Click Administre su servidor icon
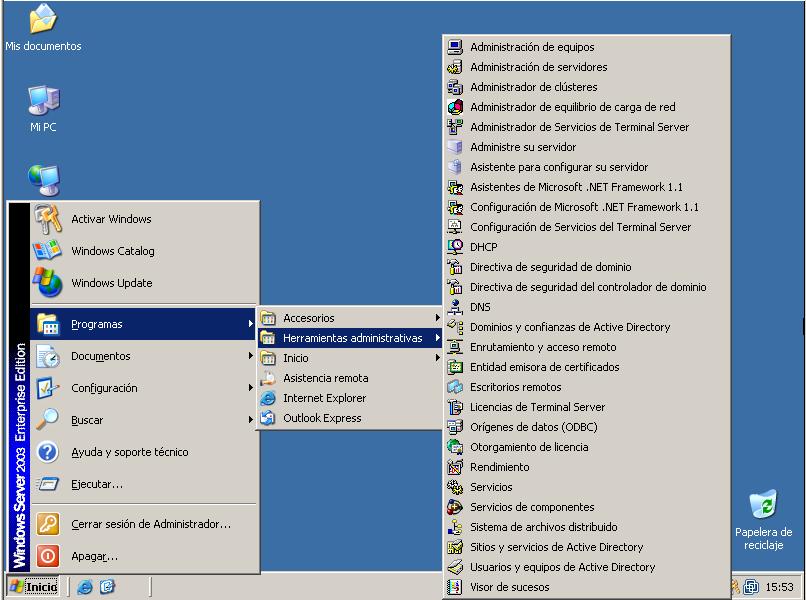806x600 pixels. 455,147
